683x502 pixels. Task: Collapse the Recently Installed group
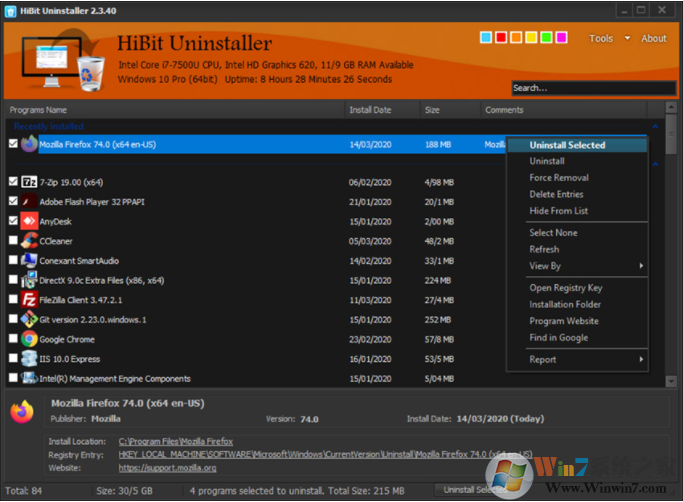[x=655, y=126]
